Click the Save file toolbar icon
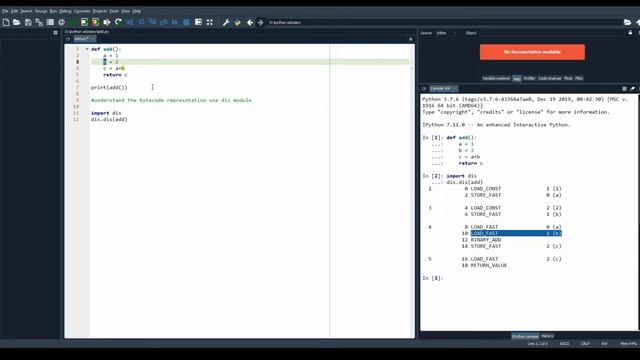 tap(28, 22)
